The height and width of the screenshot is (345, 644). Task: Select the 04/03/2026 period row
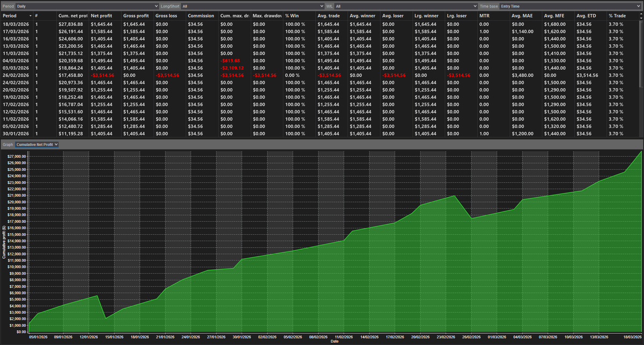pyautogui.click(x=320, y=61)
